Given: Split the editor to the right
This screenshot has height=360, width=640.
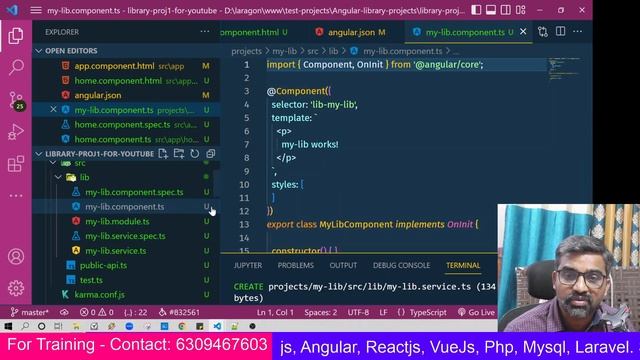Looking at the screenshot, I should pyautogui.click(x=560, y=31).
